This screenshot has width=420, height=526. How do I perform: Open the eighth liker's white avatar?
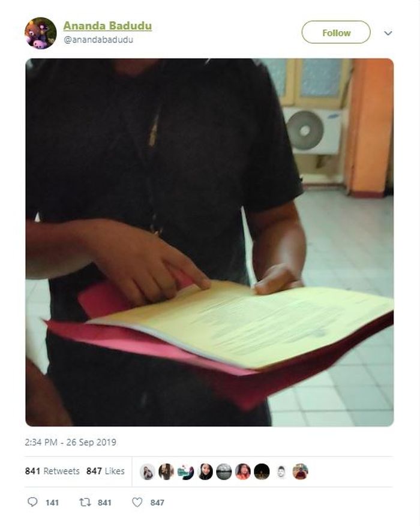[281, 471]
